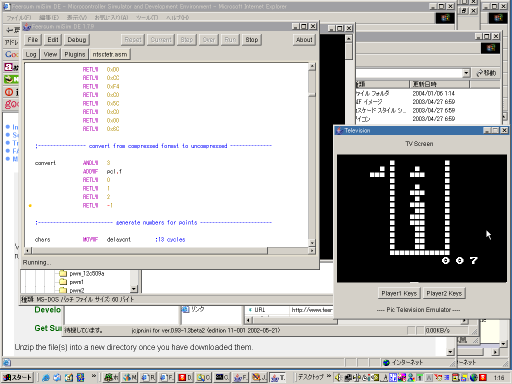512x384 pixels.
Task: Click the volume speaker tray icon
Action: 338,377
